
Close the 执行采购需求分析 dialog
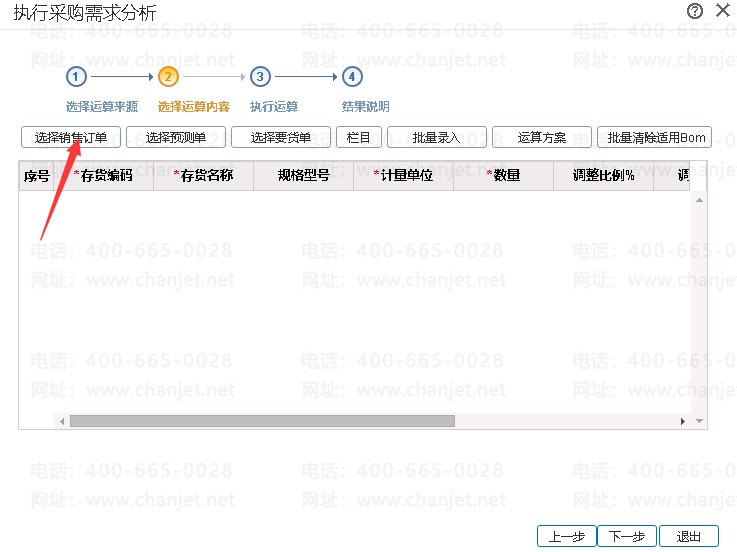coord(723,10)
